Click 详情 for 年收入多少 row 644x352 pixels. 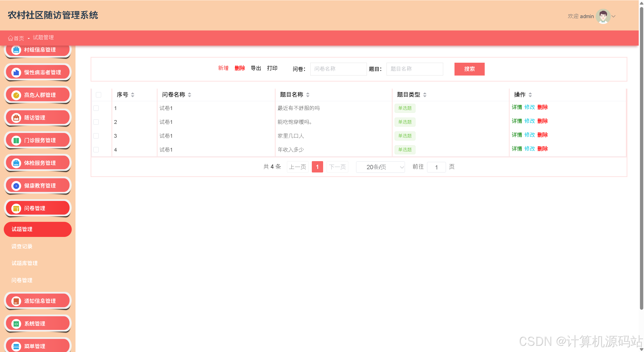(517, 149)
